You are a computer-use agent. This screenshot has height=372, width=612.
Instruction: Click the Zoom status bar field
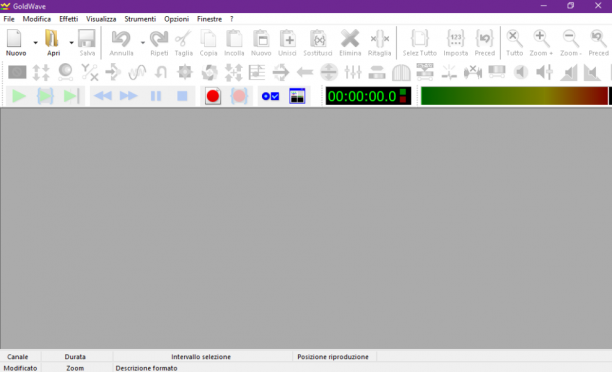click(75, 368)
